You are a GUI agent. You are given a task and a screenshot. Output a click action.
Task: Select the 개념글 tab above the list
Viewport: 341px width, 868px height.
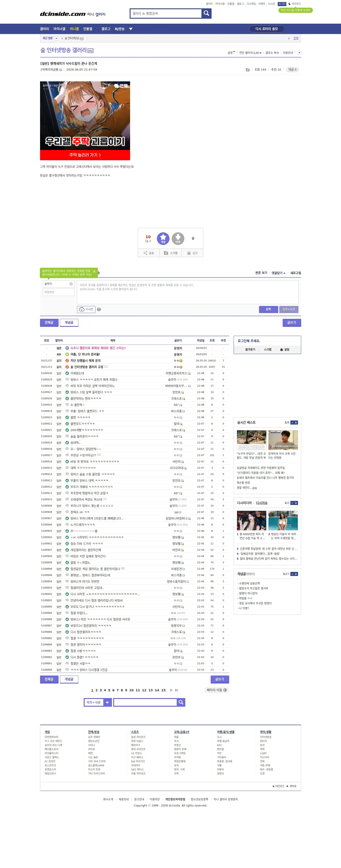click(69, 323)
